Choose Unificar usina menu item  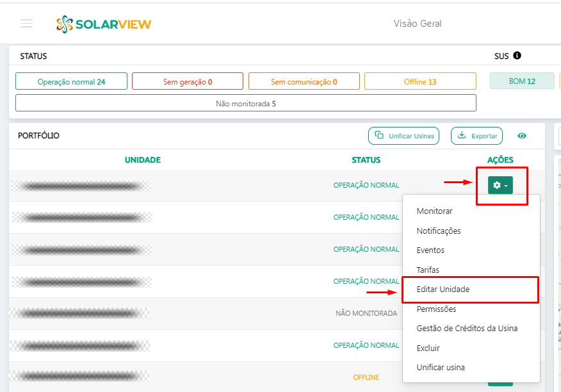pos(441,368)
